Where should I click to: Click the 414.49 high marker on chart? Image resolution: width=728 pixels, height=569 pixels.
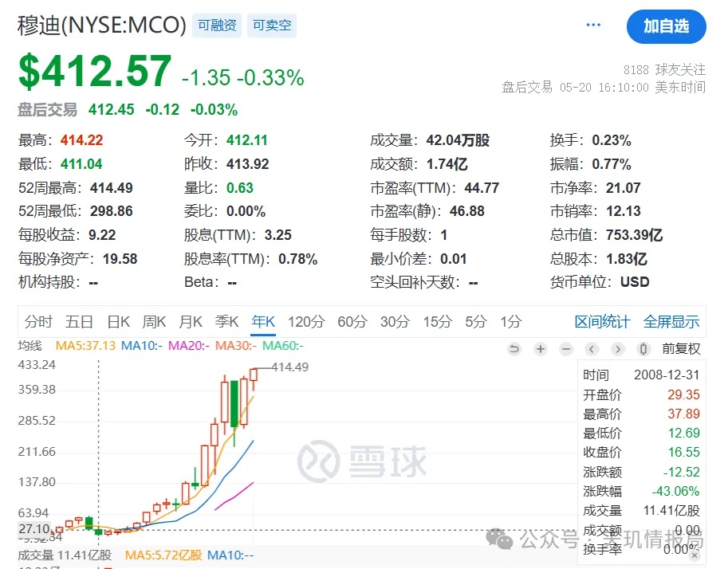(x=290, y=367)
